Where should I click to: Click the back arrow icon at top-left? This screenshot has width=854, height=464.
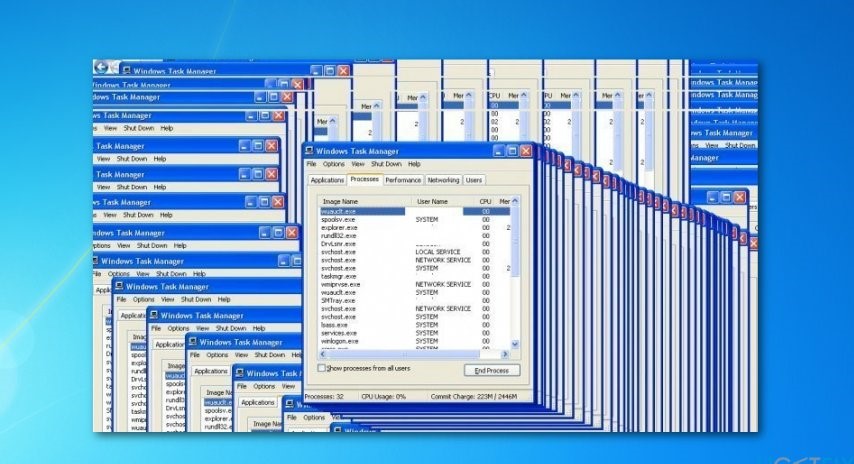[101, 67]
